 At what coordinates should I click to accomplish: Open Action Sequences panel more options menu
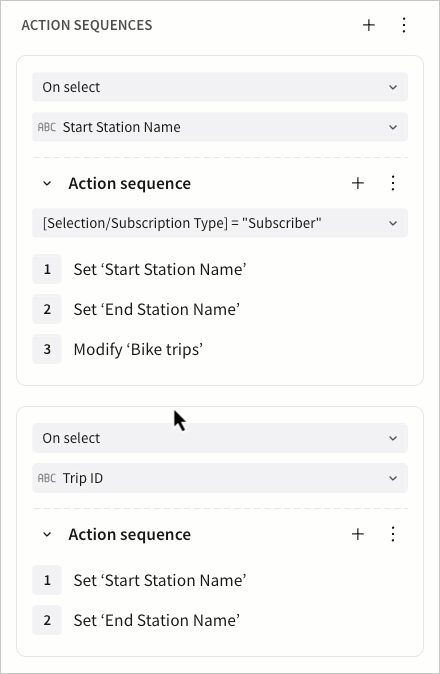(x=404, y=25)
